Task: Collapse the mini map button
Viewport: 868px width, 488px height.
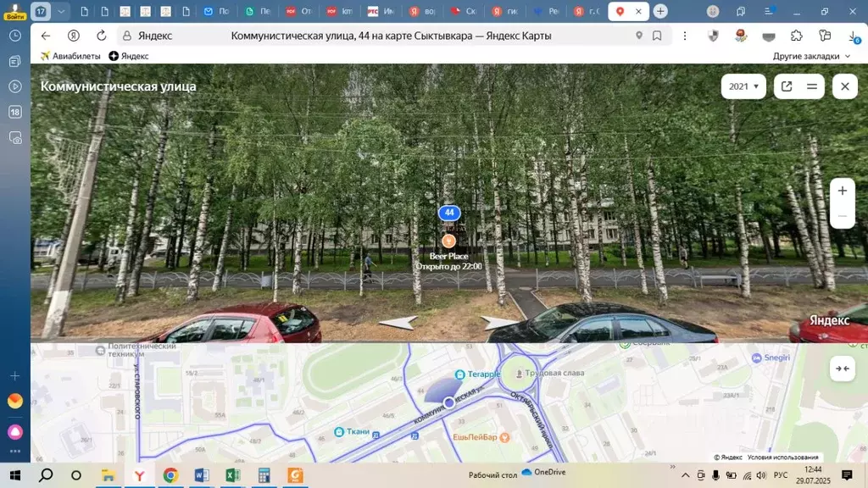Action: [842, 369]
